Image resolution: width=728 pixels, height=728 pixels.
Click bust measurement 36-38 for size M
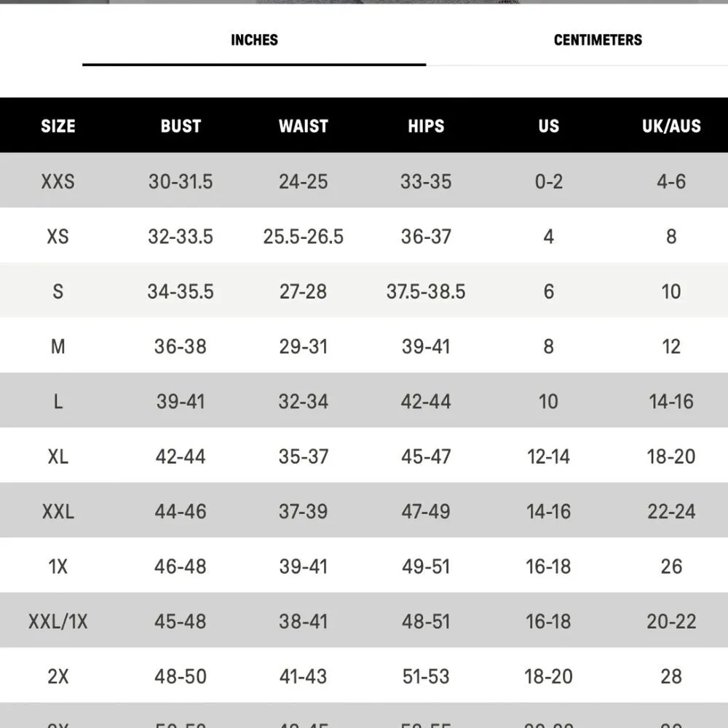(181, 347)
